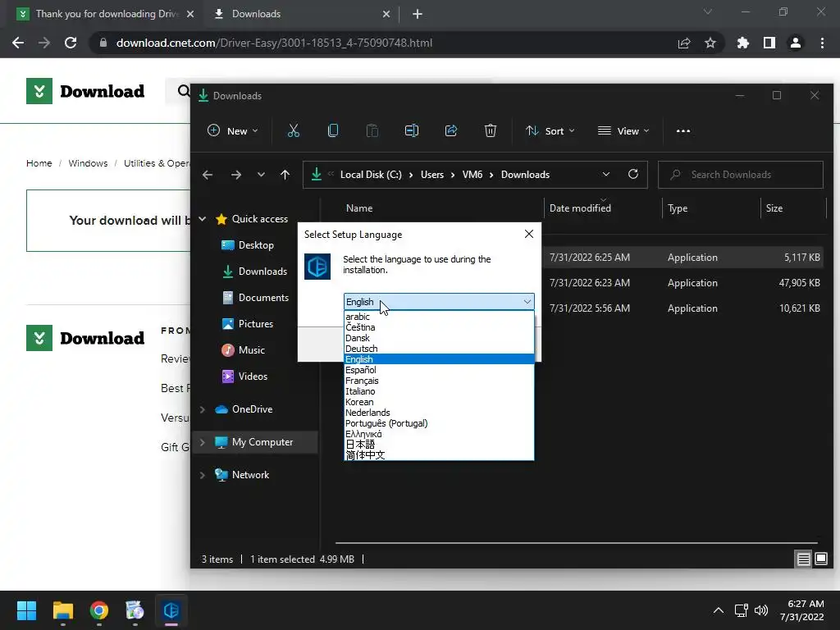Choose Français in the language list
The height and width of the screenshot is (630, 840).
click(439, 381)
